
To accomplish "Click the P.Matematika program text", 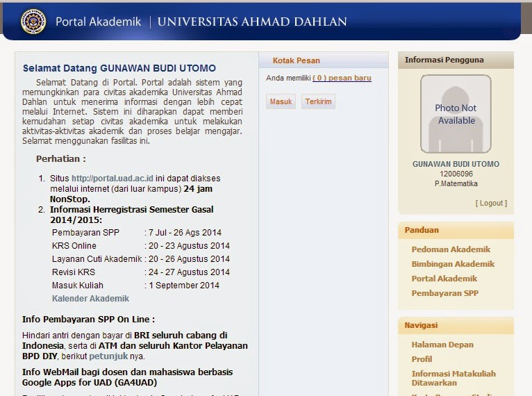I will pos(456,183).
